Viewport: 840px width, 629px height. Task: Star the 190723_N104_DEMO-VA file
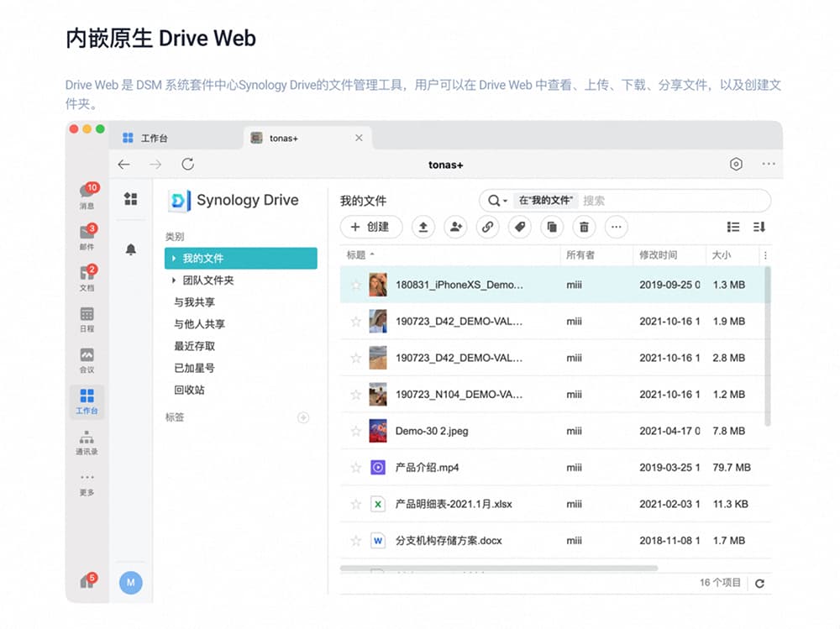point(355,395)
